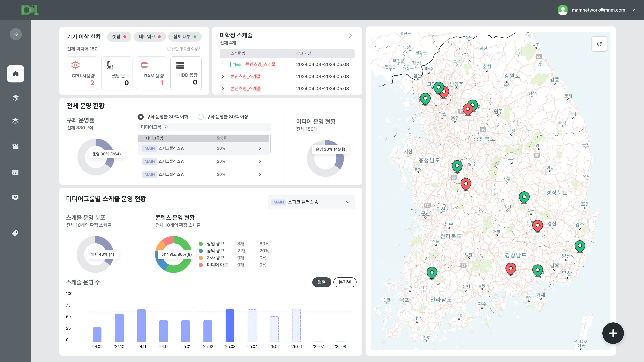Open the 셋탑 항목별 이상치 link
The image size is (644, 362).
[186, 49]
